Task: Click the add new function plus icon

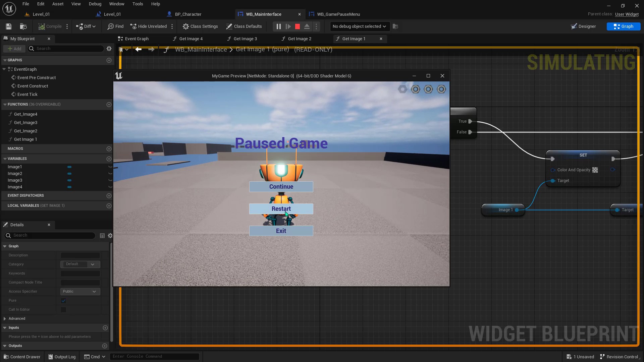Action: (109, 105)
